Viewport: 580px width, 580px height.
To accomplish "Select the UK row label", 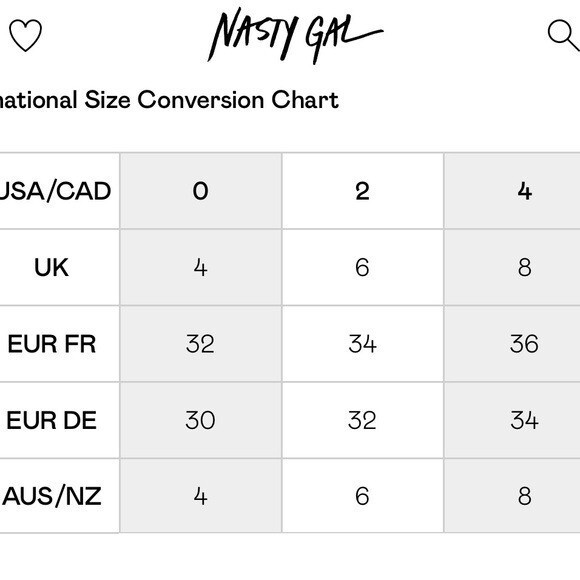I will point(60,267).
